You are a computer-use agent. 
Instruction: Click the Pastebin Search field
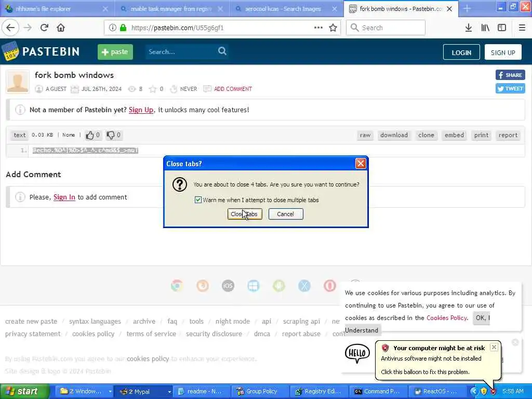pyautogui.click(x=181, y=51)
